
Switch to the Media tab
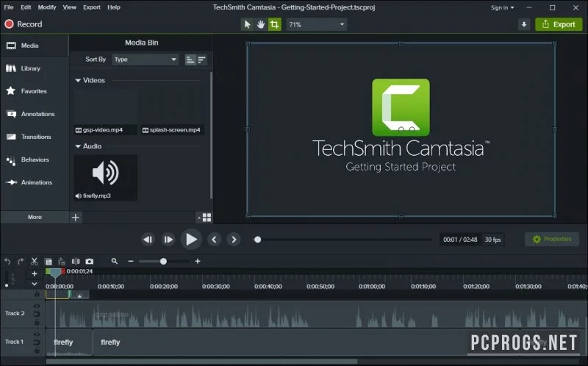[x=34, y=46]
